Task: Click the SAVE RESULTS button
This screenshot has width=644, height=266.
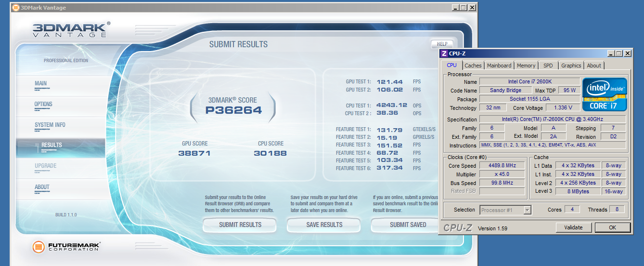Action: point(324,225)
